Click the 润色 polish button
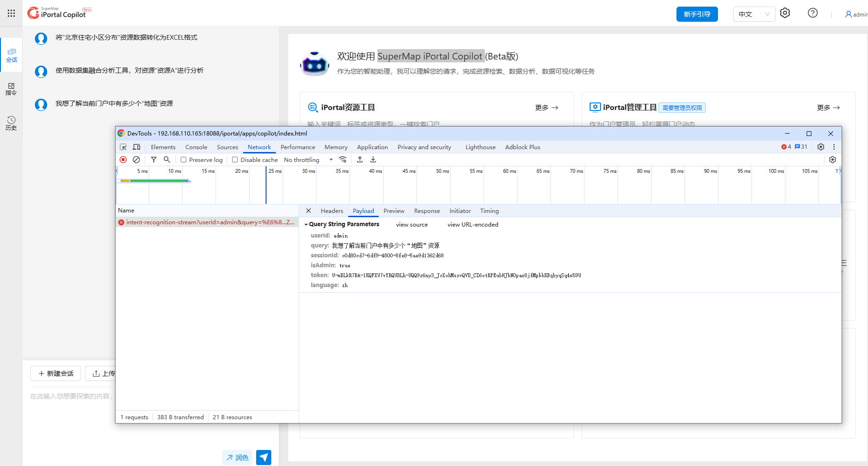The height and width of the screenshot is (466, 868). 237,458
